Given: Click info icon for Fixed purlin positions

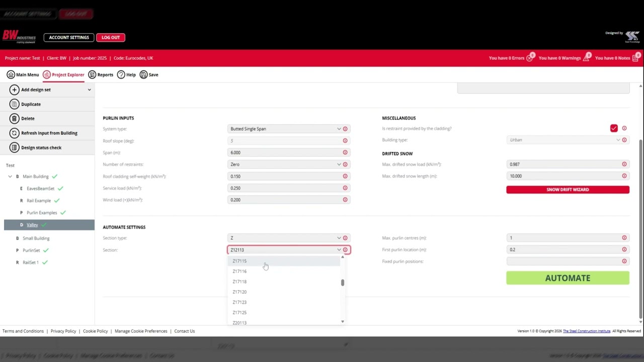Looking at the screenshot, I should click(624, 261).
